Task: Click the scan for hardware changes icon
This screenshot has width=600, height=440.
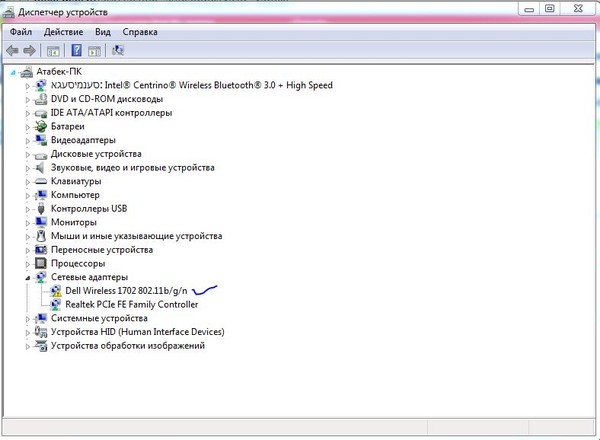Action: pyautogui.click(x=118, y=50)
